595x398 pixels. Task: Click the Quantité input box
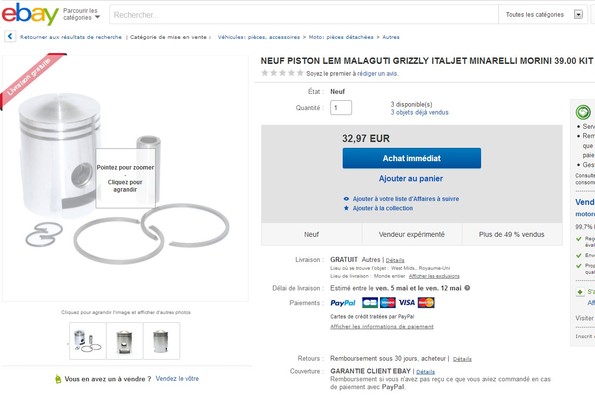(x=341, y=108)
